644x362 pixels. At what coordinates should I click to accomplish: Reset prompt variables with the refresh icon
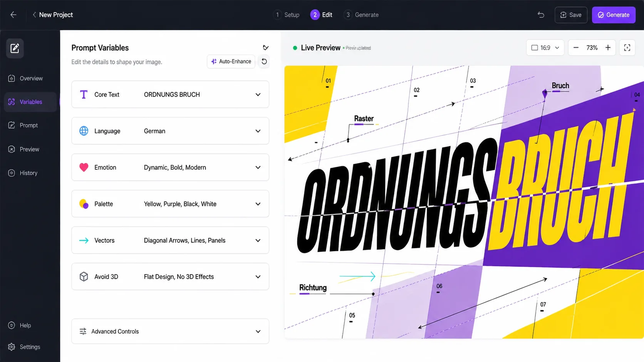pos(264,62)
